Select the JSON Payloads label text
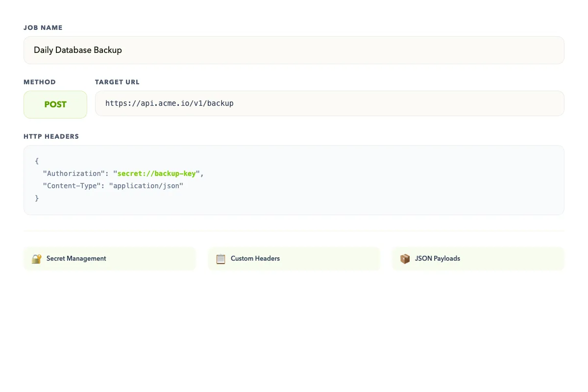 [x=437, y=259]
